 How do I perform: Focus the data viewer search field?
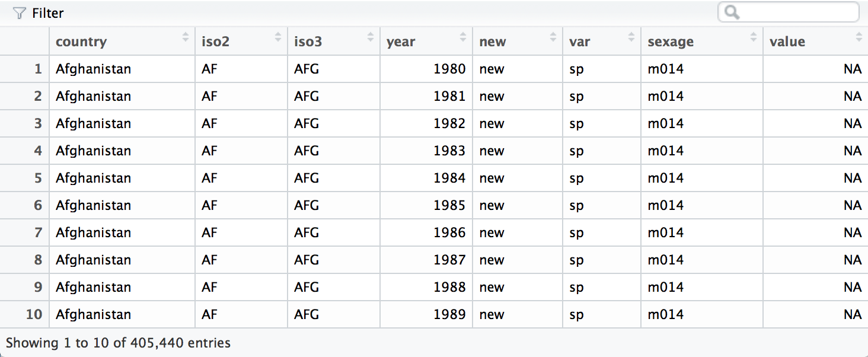point(794,12)
